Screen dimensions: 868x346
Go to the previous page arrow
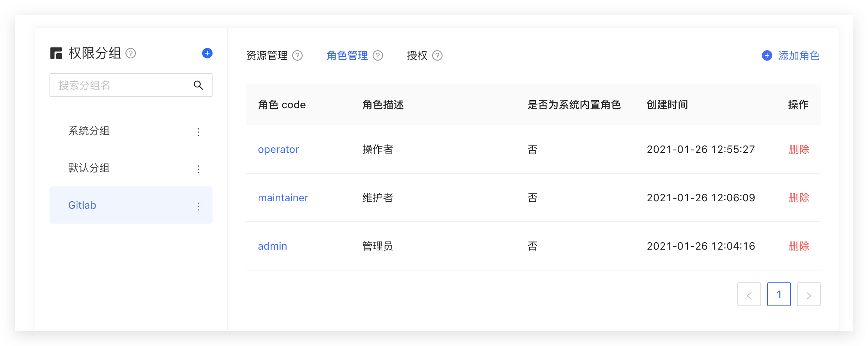tap(749, 295)
